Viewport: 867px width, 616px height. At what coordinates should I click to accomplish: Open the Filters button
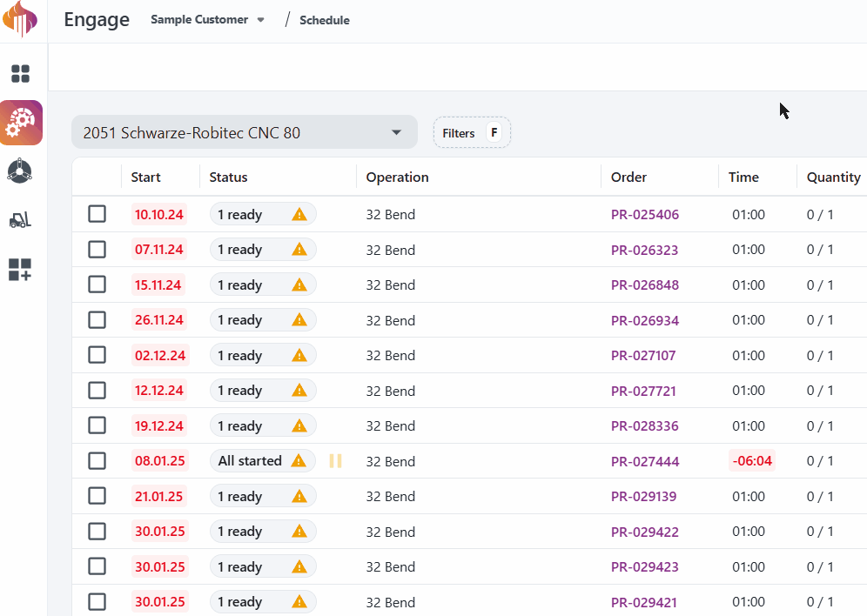click(x=472, y=132)
